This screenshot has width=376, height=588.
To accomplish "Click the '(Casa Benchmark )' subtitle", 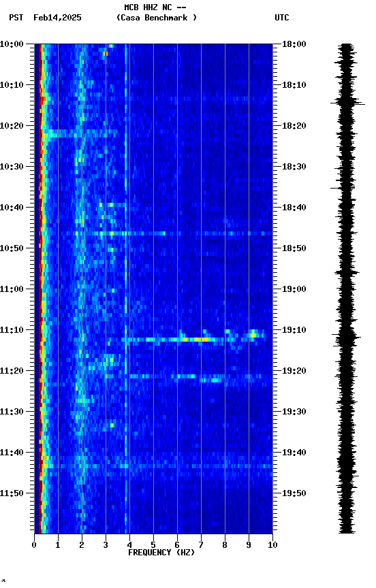I will [156, 18].
